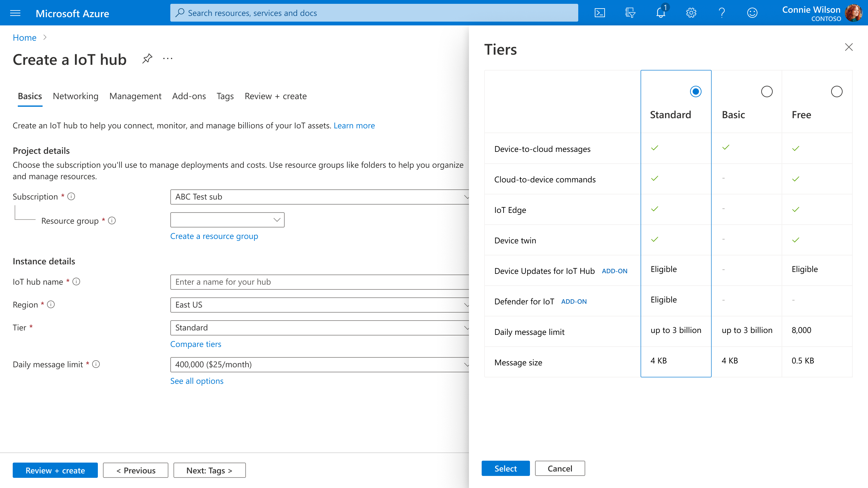Open the See all options link
This screenshot has width=868, height=488.
196,381
